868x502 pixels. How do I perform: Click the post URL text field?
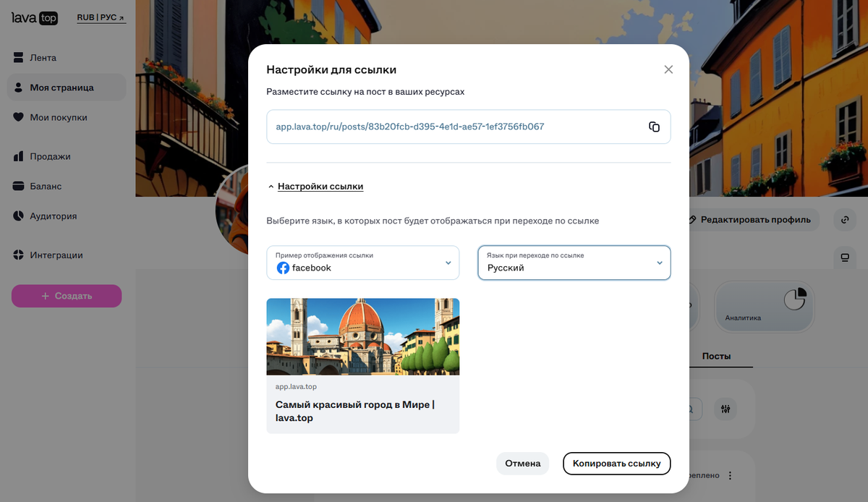point(469,127)
